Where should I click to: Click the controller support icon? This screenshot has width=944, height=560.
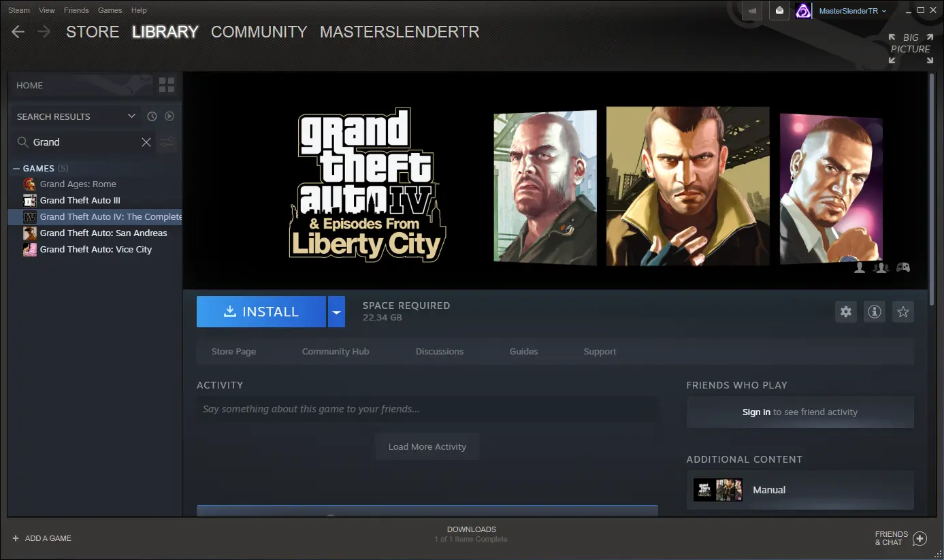[903, 267]
